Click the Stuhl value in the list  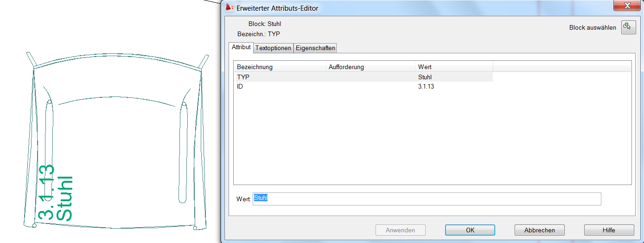[x=425, y=77]
